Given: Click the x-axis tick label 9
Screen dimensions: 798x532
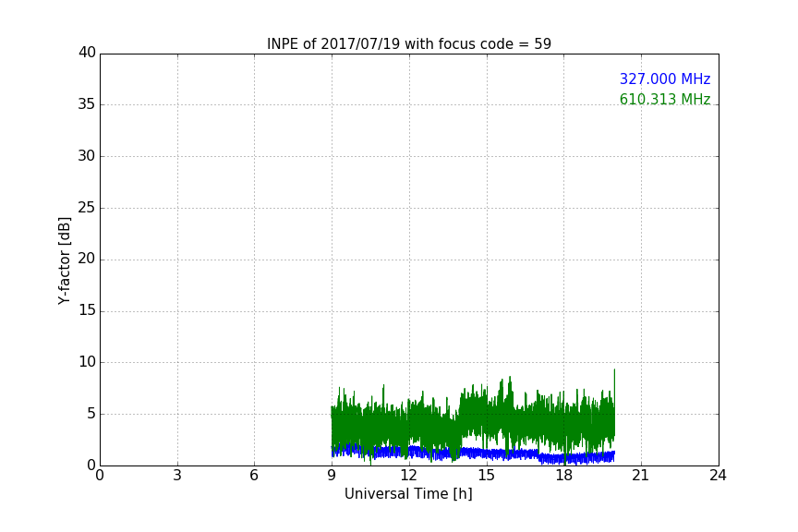Looking at the screenshot, I should tap(332, 476).
